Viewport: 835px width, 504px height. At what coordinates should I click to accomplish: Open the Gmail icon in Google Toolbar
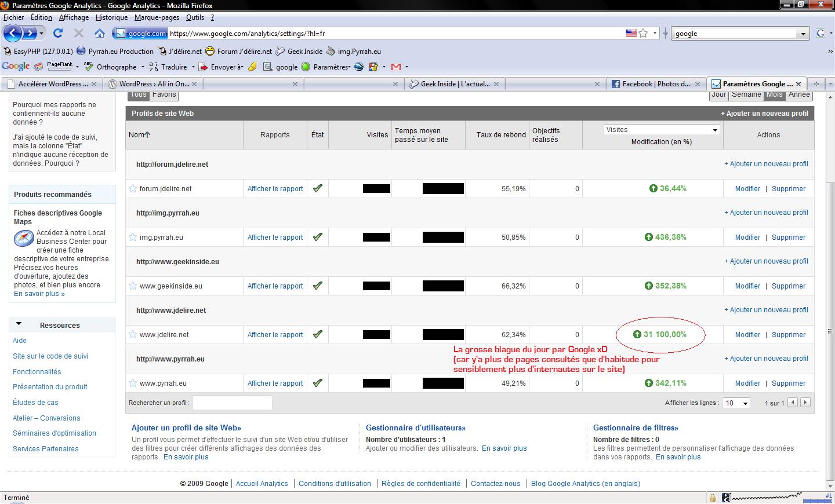point(396,67)
